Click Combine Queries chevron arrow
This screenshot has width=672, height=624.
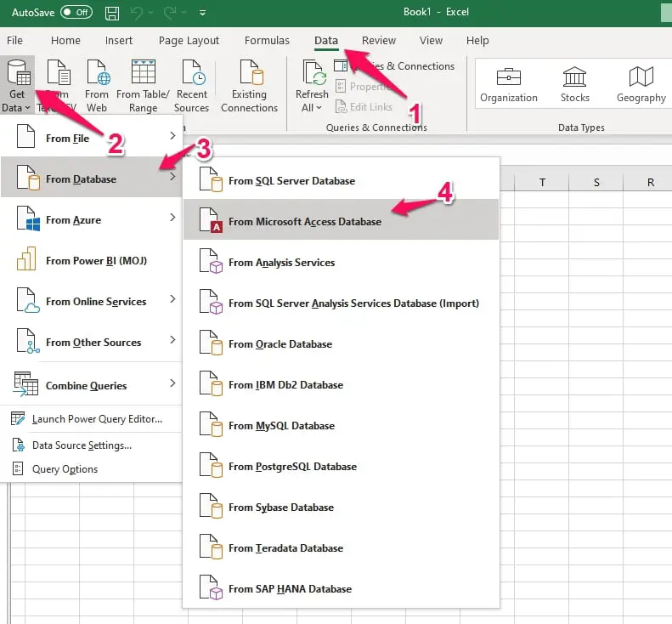[x=172, y=383]
